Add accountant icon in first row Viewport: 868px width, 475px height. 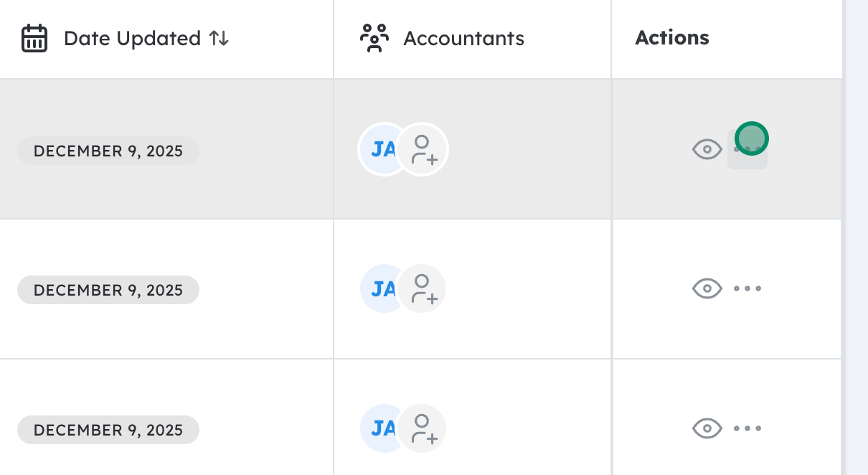pyautogui.click(x=423, y=150)
